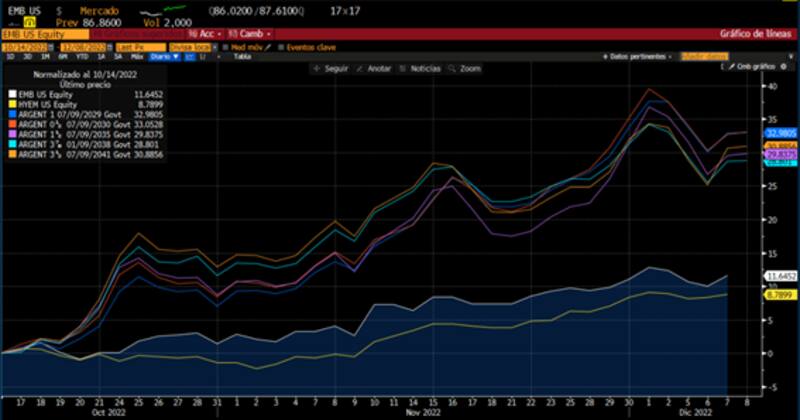Select the 1M time range button
Viewport: 800px width, 420px height.
pyautogui.click(x=45, y=57)
